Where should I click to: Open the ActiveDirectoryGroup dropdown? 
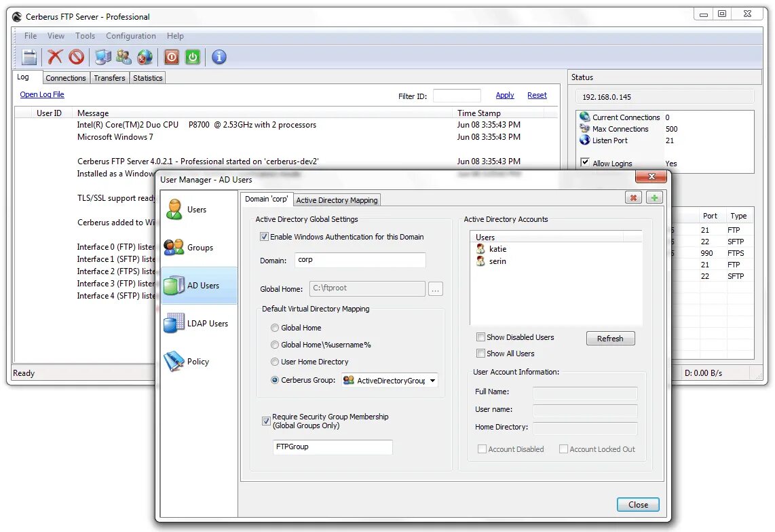click(x=390, y=380)
